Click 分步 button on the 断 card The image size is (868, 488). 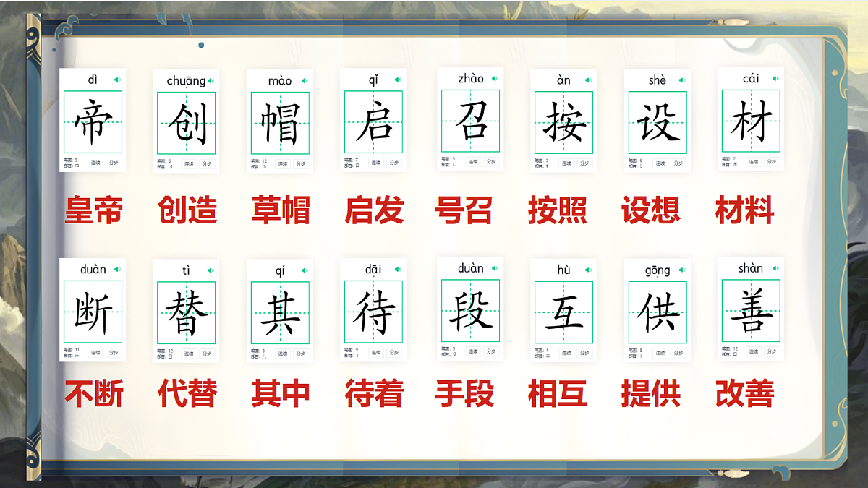point(114,352)
